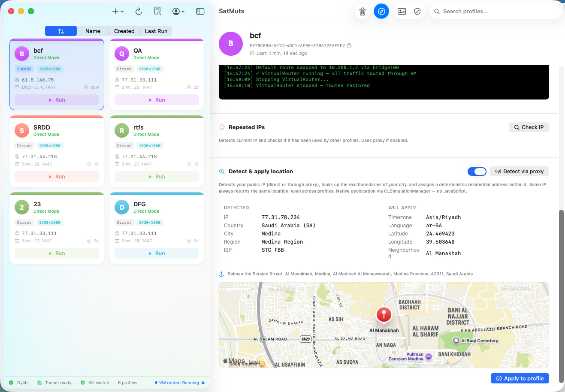Image resolution: width=565 pixels, height=392 pixels.
Task: Open the identity card panel icon
Action: (402, 11)
